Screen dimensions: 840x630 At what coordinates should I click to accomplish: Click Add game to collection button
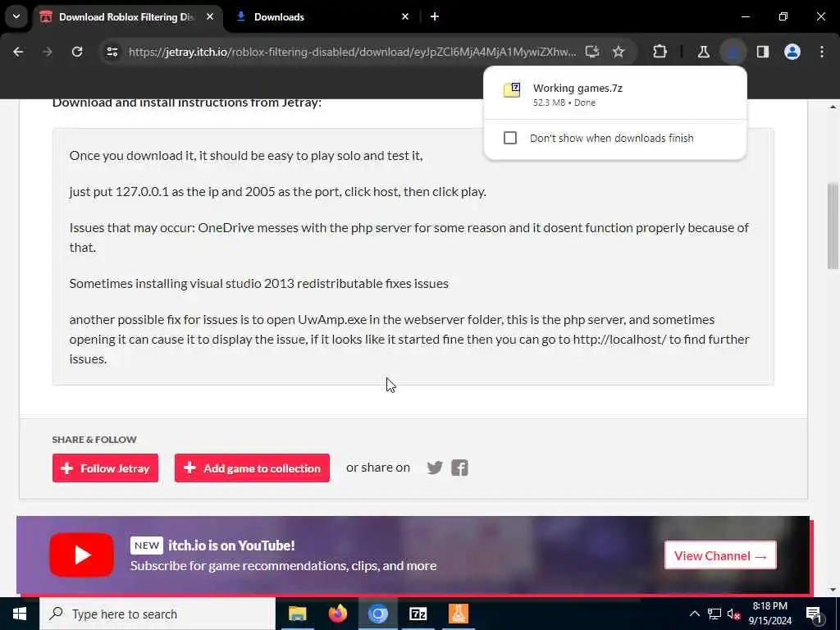[252, 468]
